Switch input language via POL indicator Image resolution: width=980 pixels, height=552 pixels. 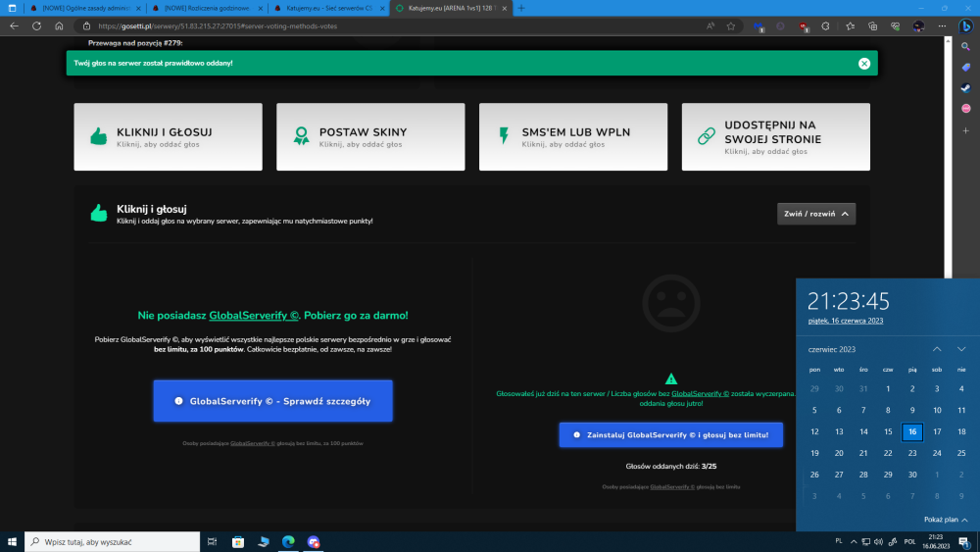click(x=909, y=542)
